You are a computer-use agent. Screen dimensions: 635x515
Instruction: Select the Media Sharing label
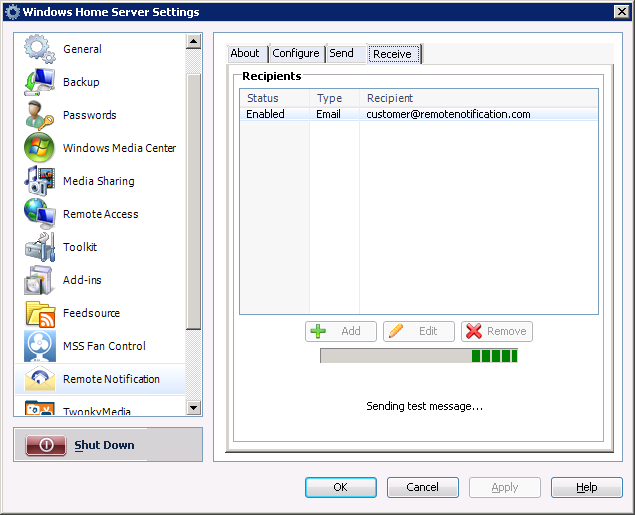pyautogui.click(x=98, y=181)
